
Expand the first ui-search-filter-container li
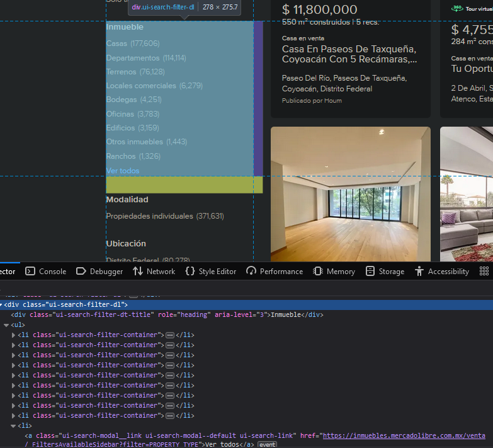point(13,335)
